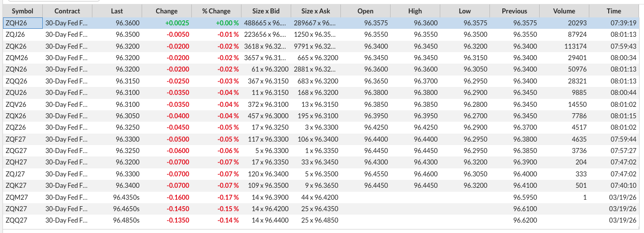Sort by the Time column header
Image resolution: width=644 pixels, height=233 pixels.
click(614, 11)
